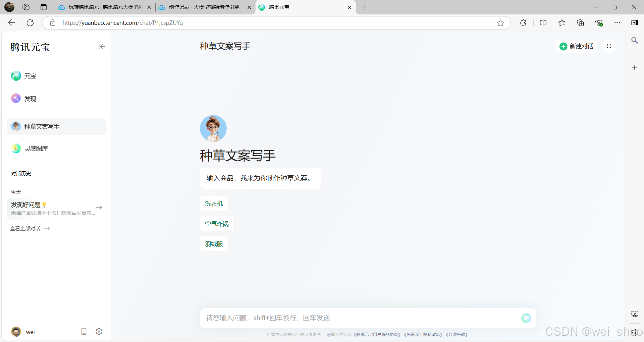Viewport: 644px width, 342px height.
Task: Choose the 空气炸锅 suggestion
Action: point(217,224)
